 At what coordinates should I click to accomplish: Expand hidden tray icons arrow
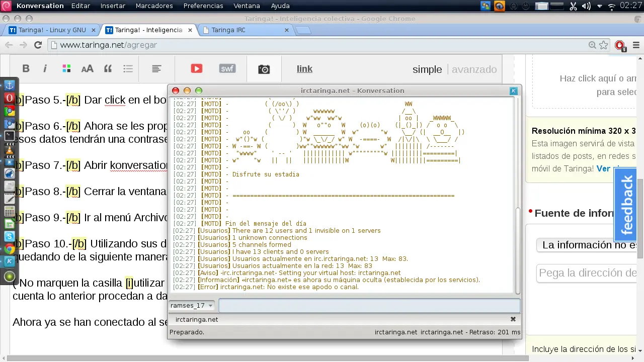(599, 6)
